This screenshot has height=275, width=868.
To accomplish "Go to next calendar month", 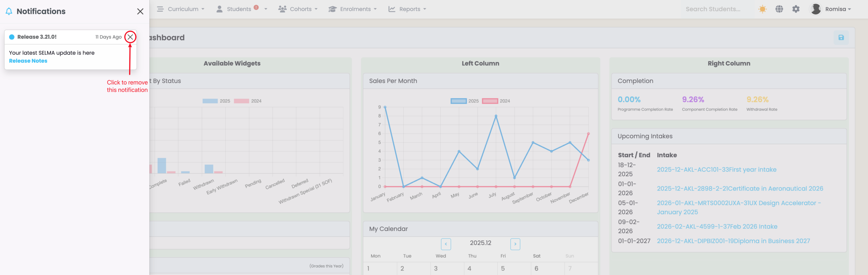I will (x=515, y=244).
